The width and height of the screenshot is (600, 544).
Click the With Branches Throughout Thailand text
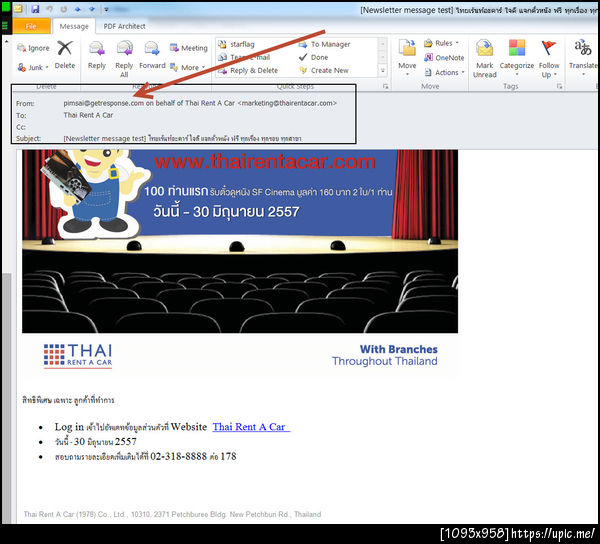coord(385,355)
